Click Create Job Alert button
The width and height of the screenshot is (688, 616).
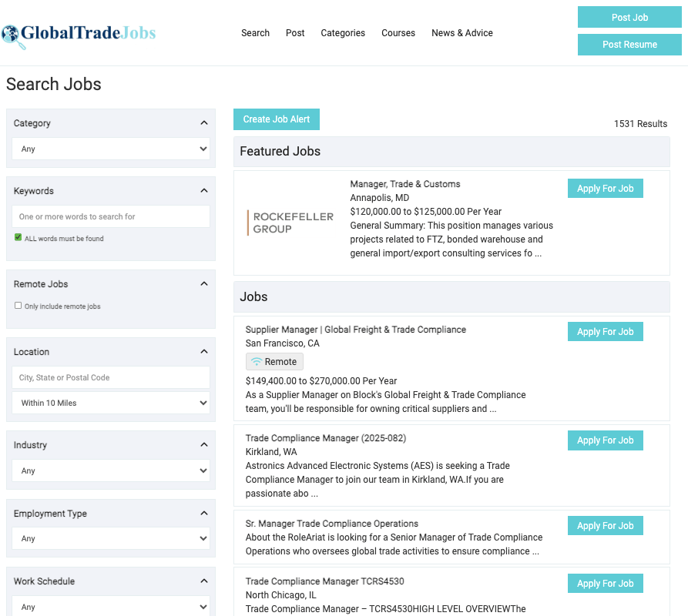pyautogui.click(x=277, y=119)
